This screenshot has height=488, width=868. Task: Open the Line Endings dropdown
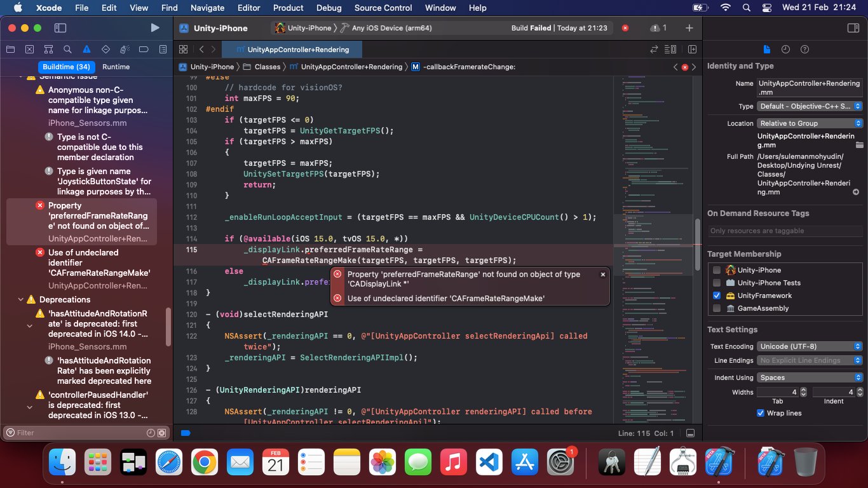810,360
